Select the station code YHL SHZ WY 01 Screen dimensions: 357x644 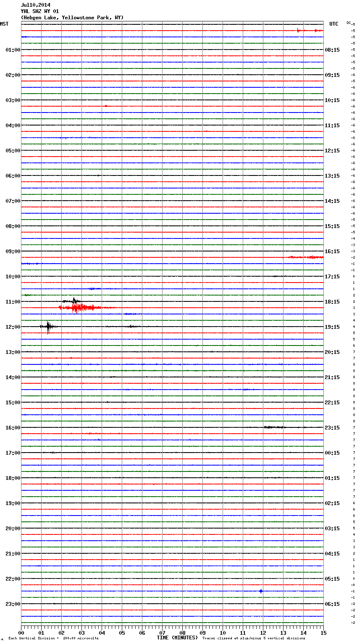tap(40, 11)
